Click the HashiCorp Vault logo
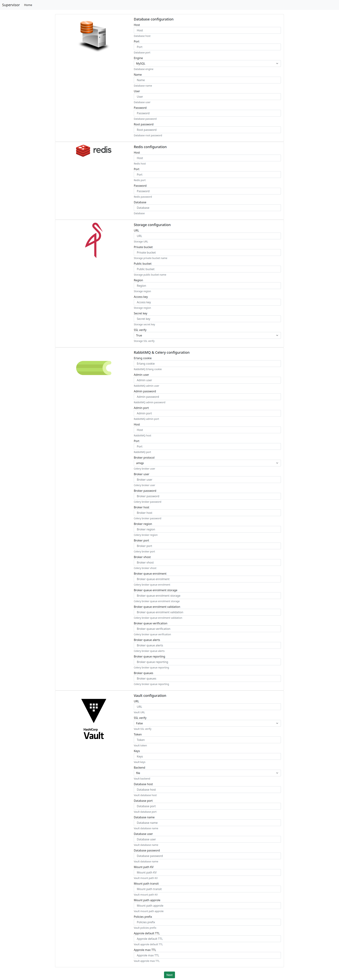Image resolution: width=339 pixels, height=980 pixels. click(94, 719)
